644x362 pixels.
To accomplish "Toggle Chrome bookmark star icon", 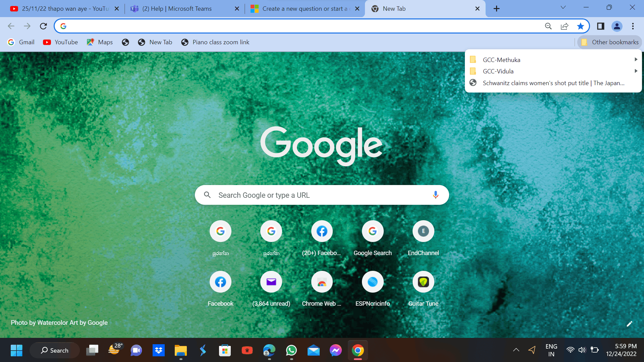I will click(581, 25).
